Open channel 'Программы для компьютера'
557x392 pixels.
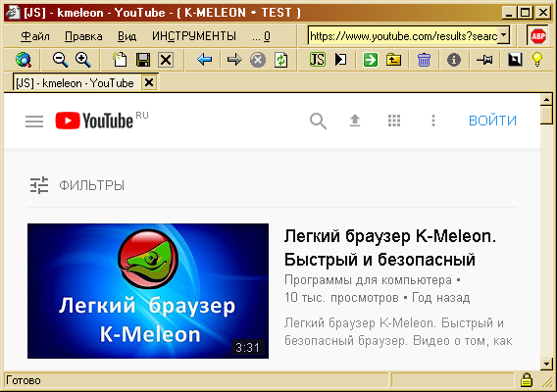pyautogui.click(x=368, y=280)
